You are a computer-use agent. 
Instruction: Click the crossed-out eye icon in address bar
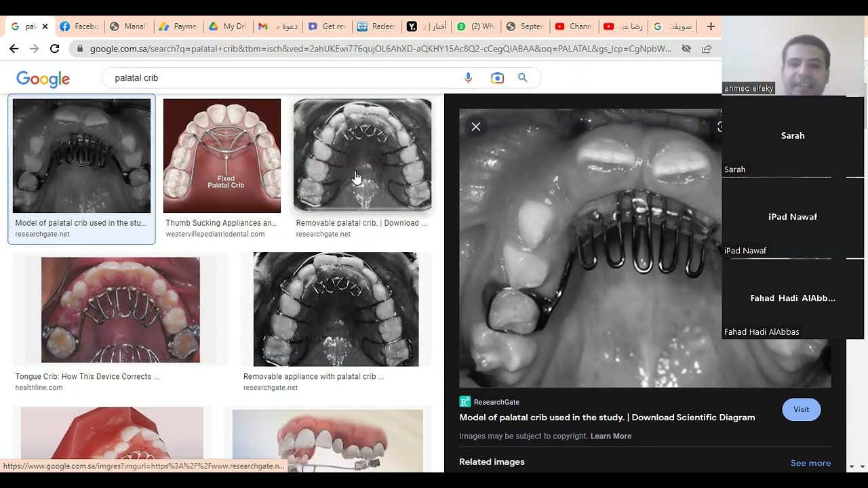tap(686, 49)
